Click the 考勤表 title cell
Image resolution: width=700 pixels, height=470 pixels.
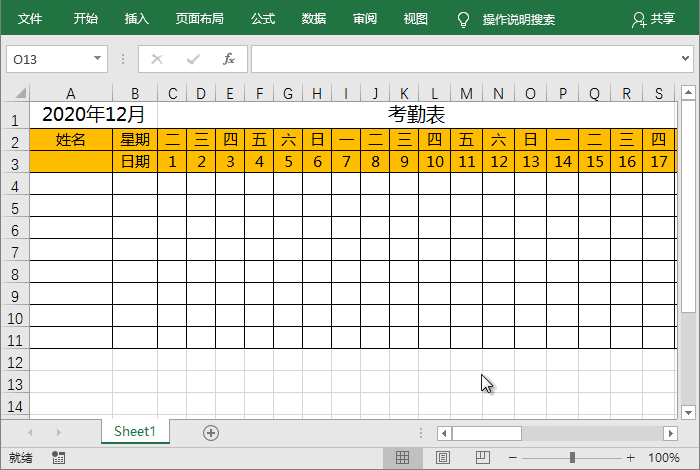click(x=417, y=115)
